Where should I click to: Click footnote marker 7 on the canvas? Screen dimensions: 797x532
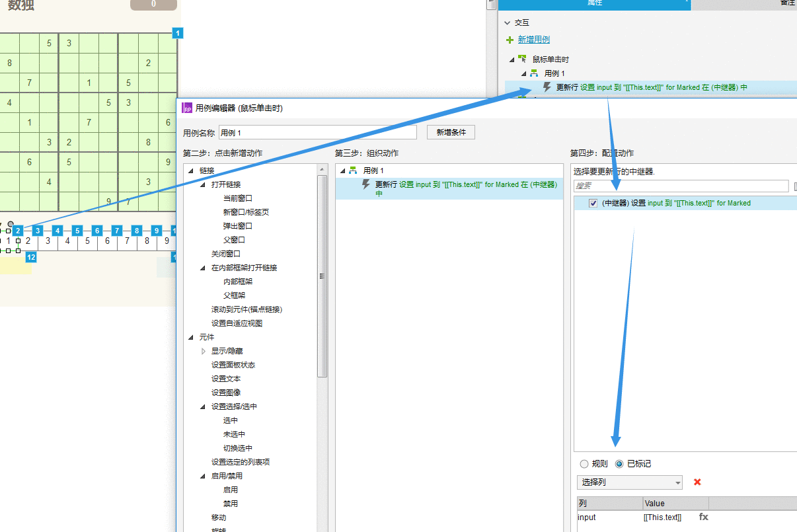click(x=117, y=231)
